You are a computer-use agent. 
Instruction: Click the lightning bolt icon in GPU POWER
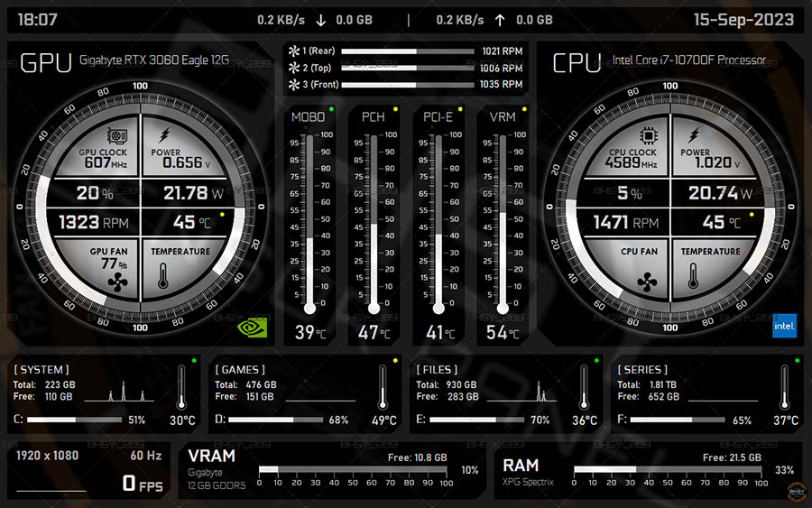(164, 135)
